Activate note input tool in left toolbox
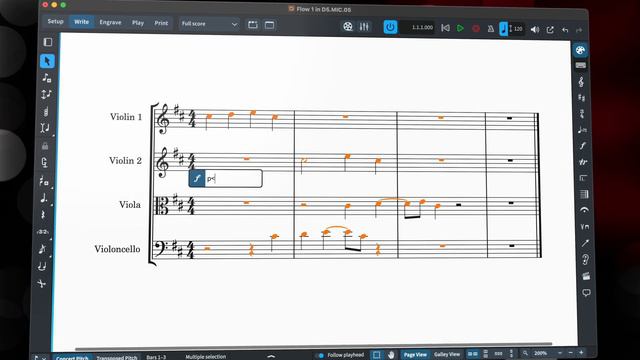This screenshot has height=360, width=640. pyautogui.click(x=47, y=78)
